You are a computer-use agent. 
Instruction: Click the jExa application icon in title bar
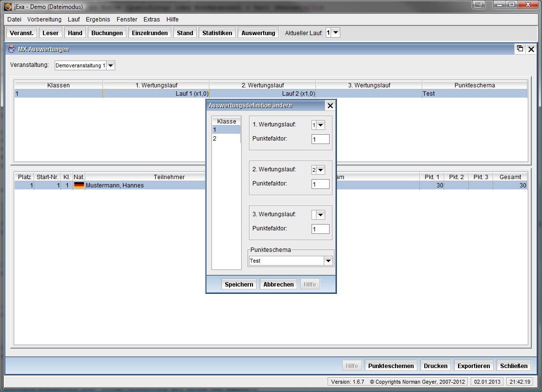point(8,7)
